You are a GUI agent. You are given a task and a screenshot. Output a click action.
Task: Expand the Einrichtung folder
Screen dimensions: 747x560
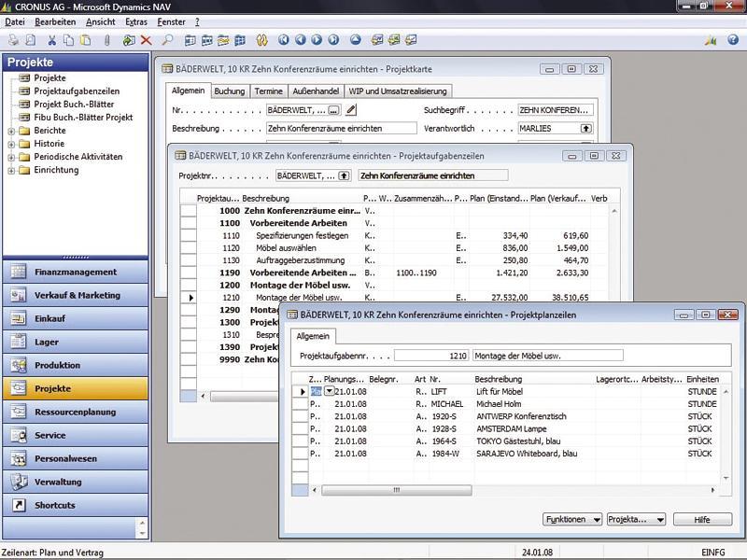point(11,171)
